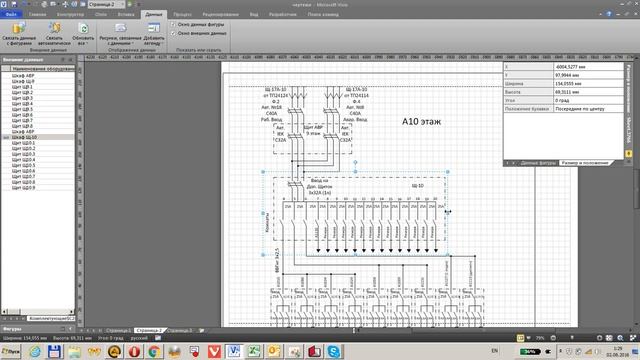Click the Высота value field

(x=588, y=92)
